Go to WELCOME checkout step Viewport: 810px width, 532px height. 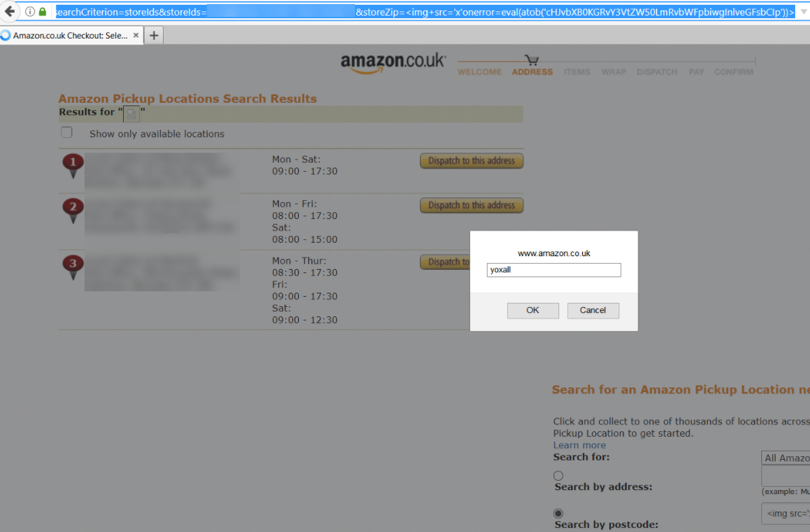click(x=479, y=72)
